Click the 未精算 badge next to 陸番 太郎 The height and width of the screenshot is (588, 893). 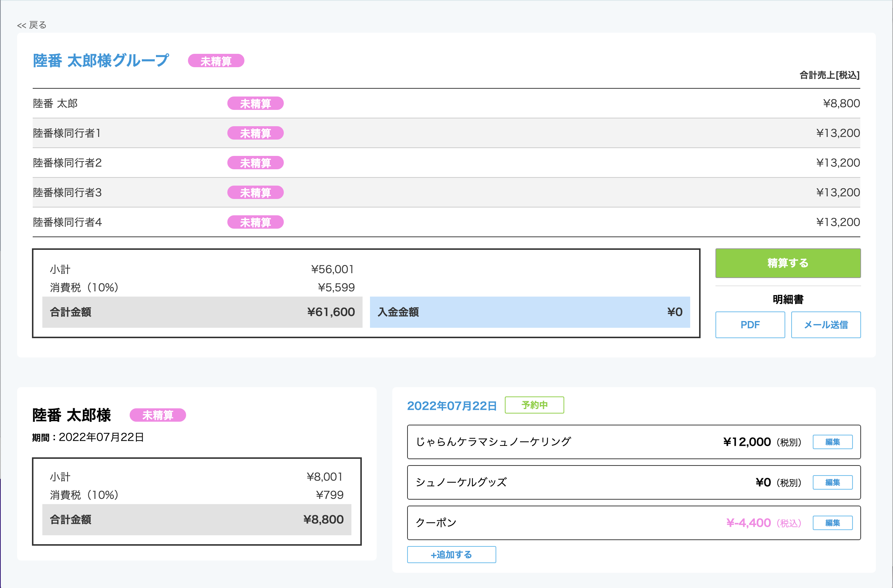[x=256, y=103]
